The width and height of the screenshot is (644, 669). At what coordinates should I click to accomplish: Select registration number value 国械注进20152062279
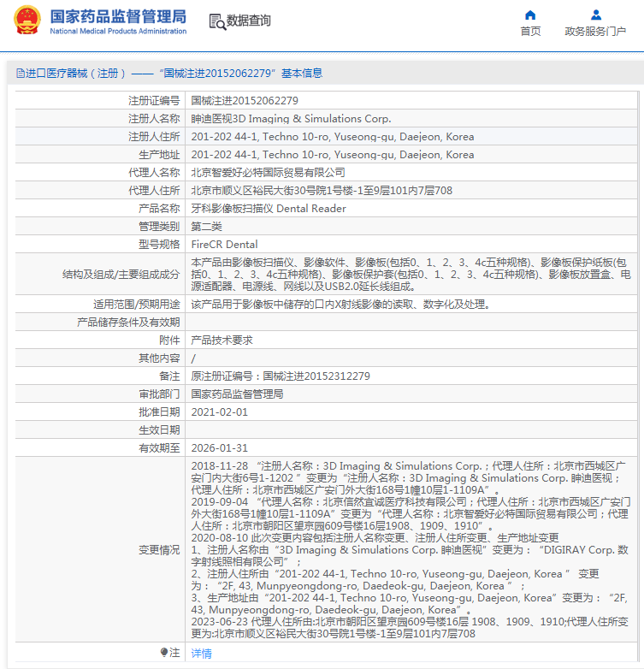(x=245, y=101)
